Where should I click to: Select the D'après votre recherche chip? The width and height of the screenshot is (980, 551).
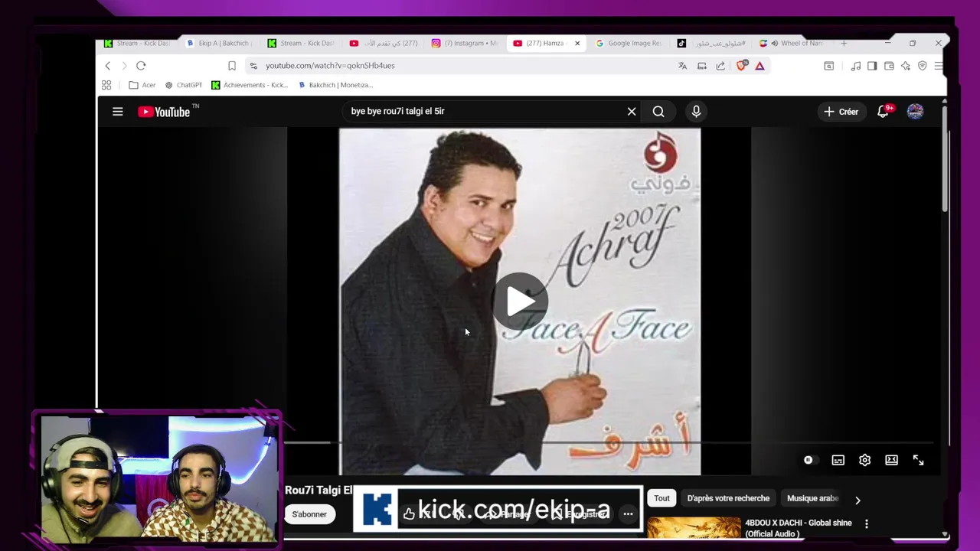tap(728, 498)
